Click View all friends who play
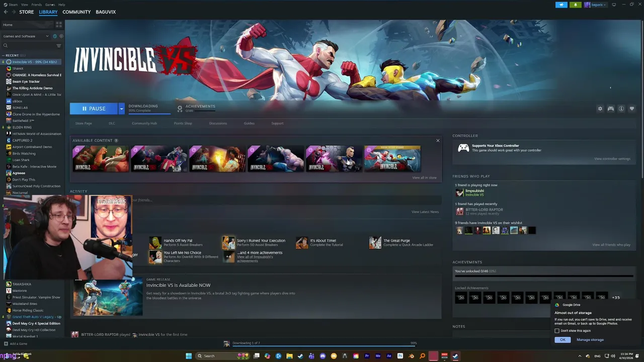This screenshot has height=362, width=644. coord(611,245)
